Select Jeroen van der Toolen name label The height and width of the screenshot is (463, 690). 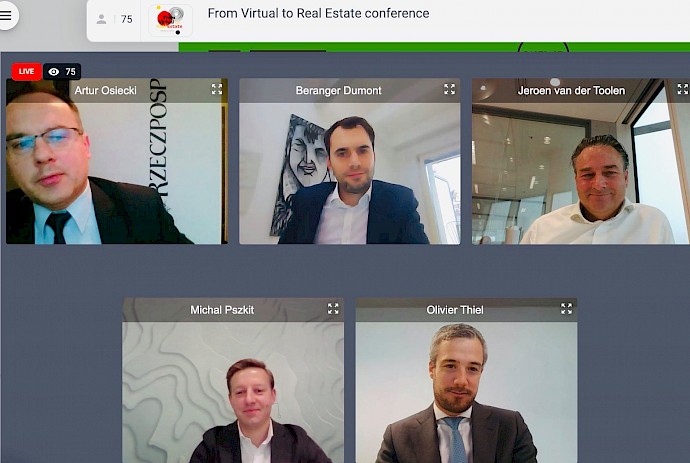click(571, 91)
